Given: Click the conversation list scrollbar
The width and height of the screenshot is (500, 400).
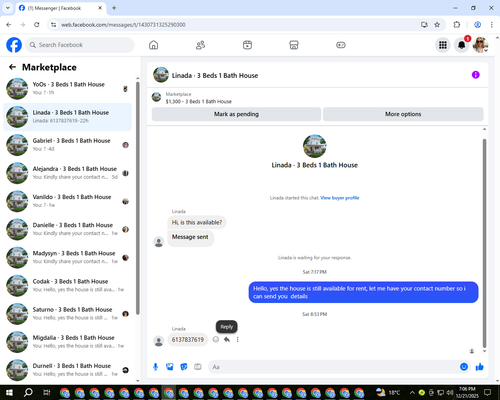Looking at the screenshot, I should point(138,197).
